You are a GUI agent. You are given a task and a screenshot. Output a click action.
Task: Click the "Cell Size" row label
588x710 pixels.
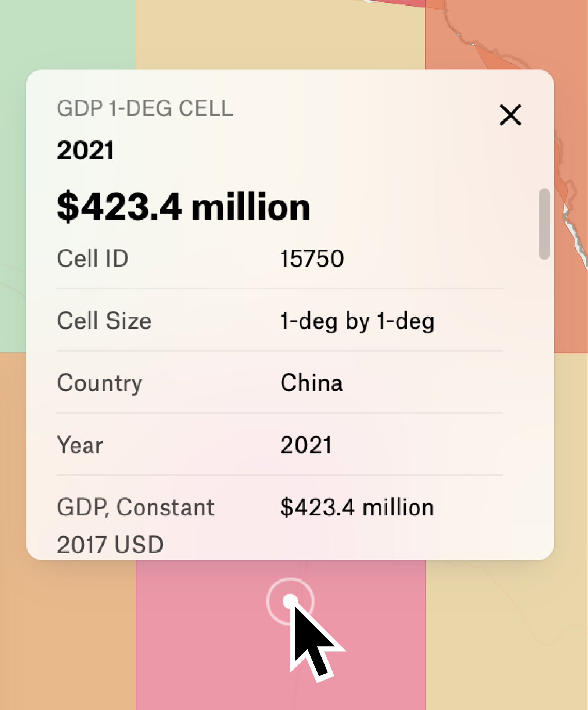(104, 321)
